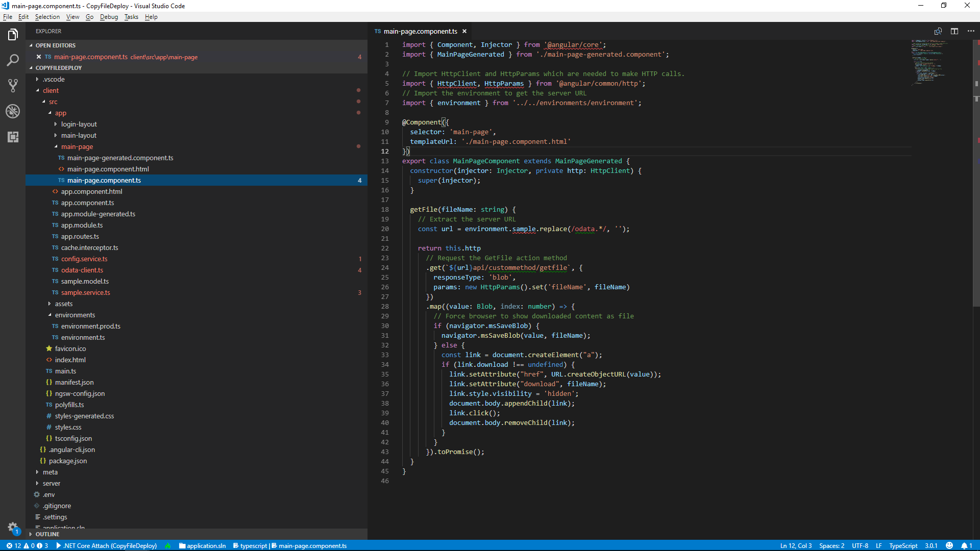Viewport: 980px width, 551px height.
Task: Change indentation Spaces: 2
Action: point(832,545)
